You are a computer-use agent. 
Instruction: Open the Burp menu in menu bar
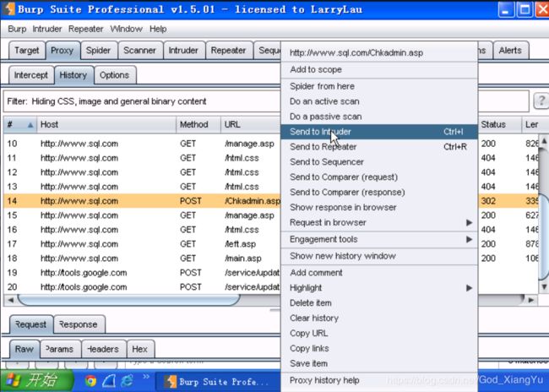click(x=17, y=29)
